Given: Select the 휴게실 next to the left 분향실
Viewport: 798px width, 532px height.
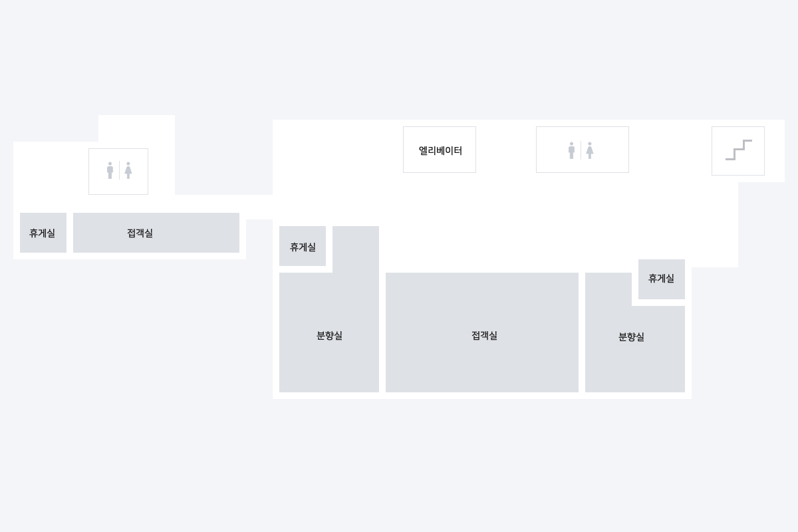Looking at the screenshot, I should tap(303, 246).
